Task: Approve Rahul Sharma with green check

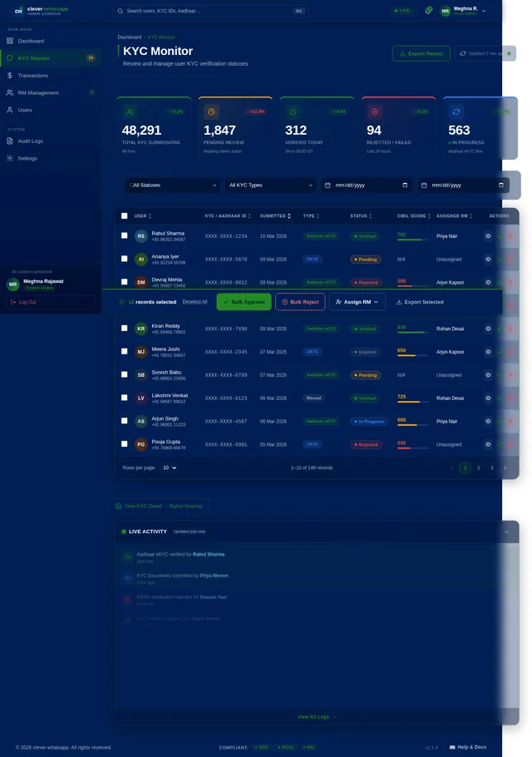Action: (500, 236)
